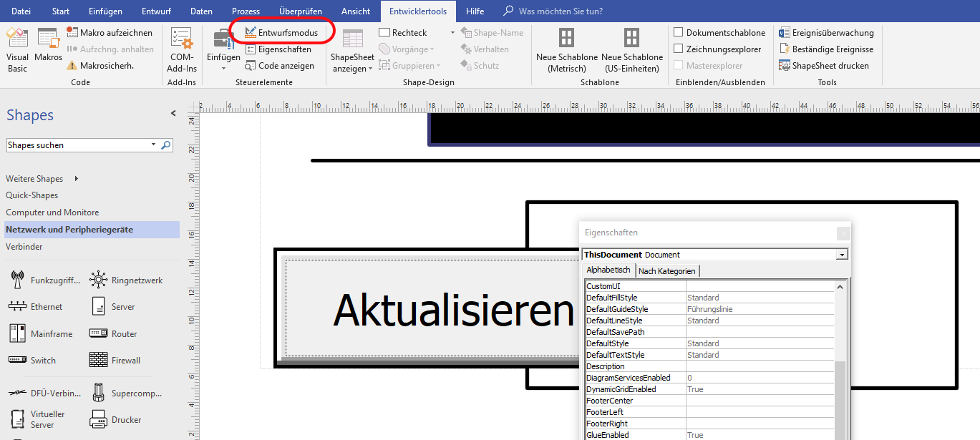Click Code anzeigen in Steuerelemente
Image resolution: width=980 pixels, height=440 pixels.
click(279, 65)
